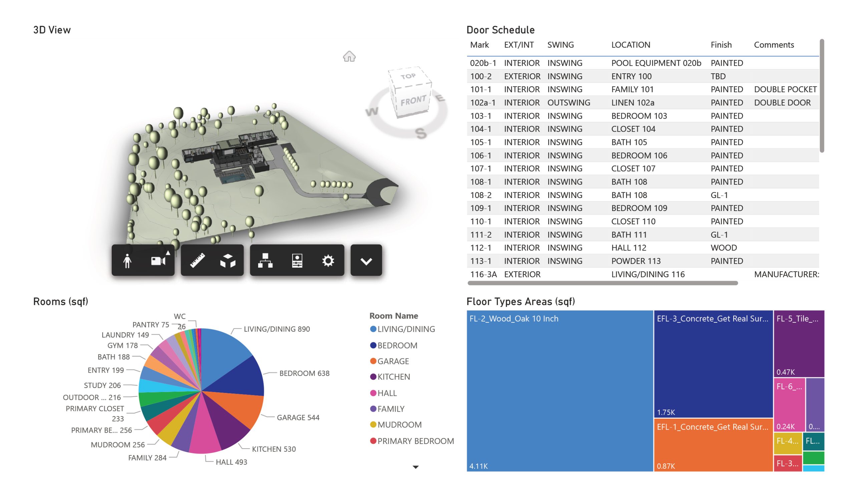Sort by LOCATION column header
Viewport: 854px width, 504px height.
point(630,45)
